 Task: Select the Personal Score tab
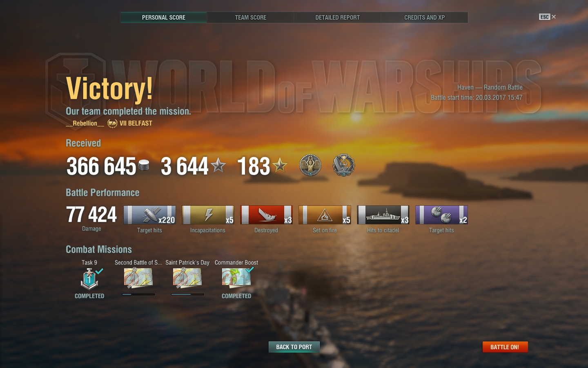click(163, 18)
